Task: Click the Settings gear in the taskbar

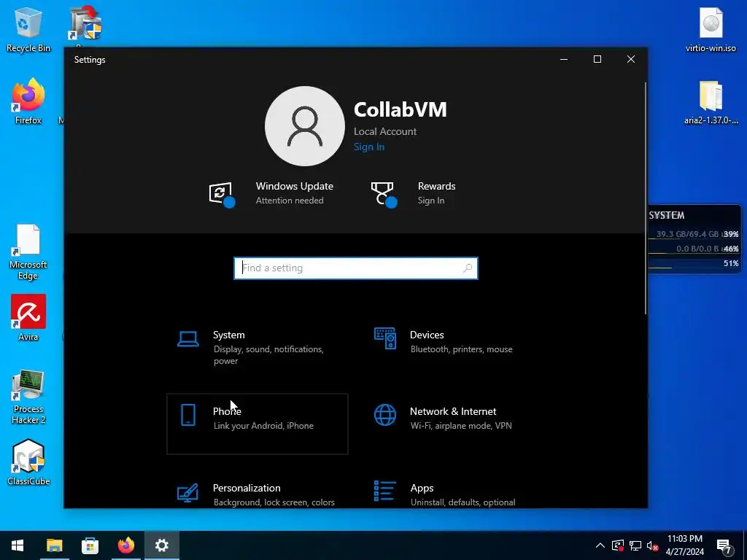Action: [162, 545]
